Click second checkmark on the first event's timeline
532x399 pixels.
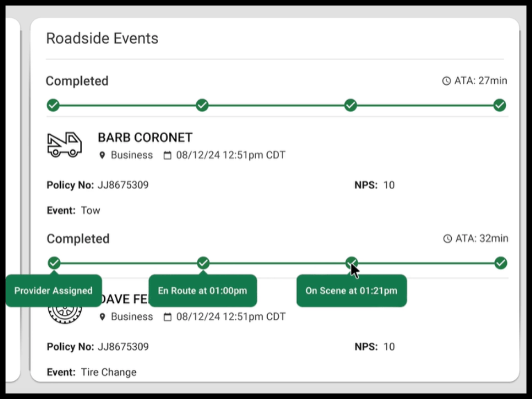pyautogui.click(x=202, y=106)
